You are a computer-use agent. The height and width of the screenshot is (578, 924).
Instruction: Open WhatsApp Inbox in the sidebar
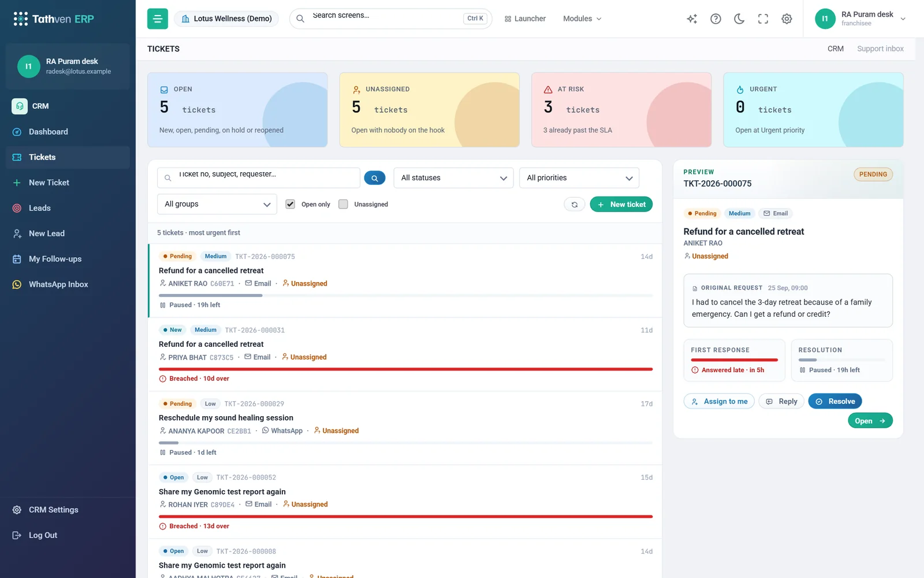68,284
